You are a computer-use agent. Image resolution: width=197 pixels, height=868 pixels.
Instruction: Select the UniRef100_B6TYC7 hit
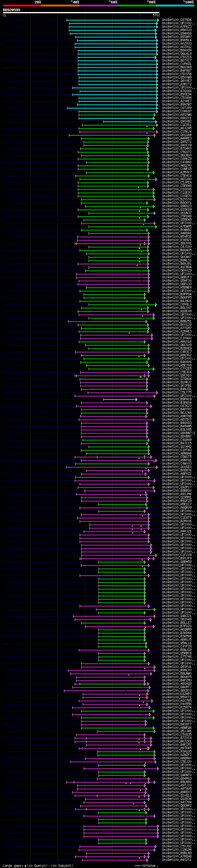point(176,61)
